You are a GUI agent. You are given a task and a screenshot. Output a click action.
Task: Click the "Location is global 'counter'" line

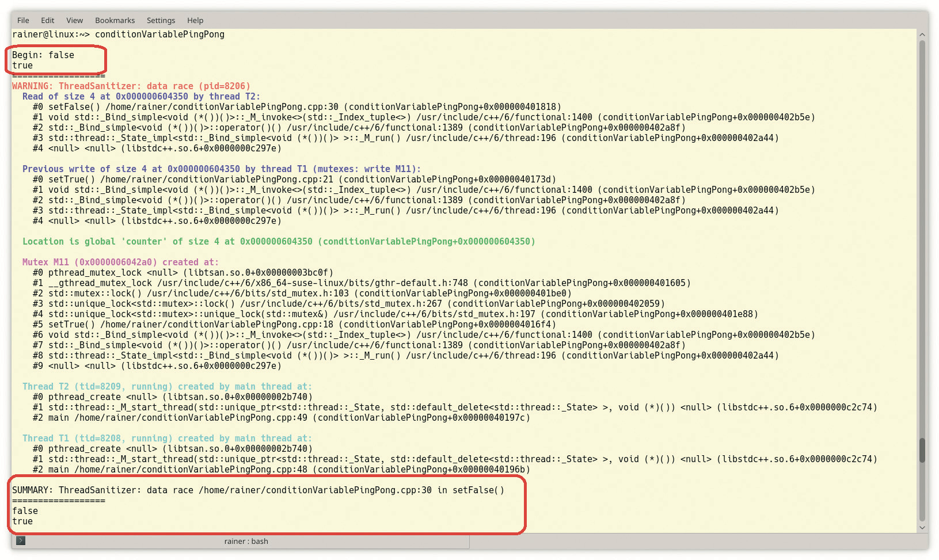(279, 241)
